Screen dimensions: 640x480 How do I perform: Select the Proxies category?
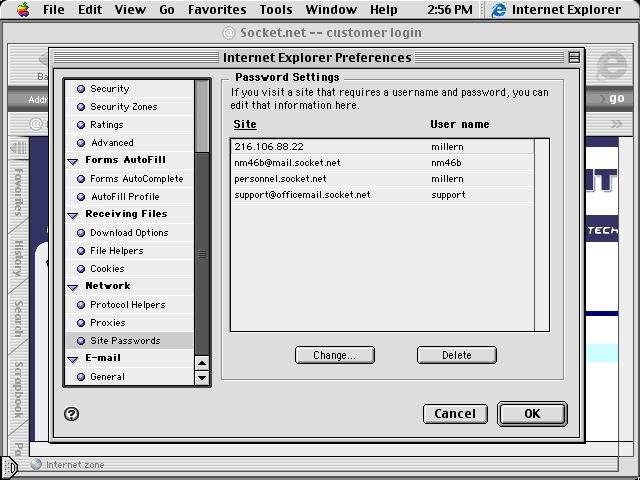[x=129, y=322]
